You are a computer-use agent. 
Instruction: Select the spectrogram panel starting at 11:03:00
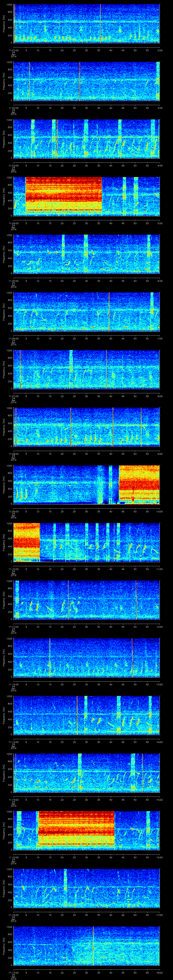click(86, 139)
